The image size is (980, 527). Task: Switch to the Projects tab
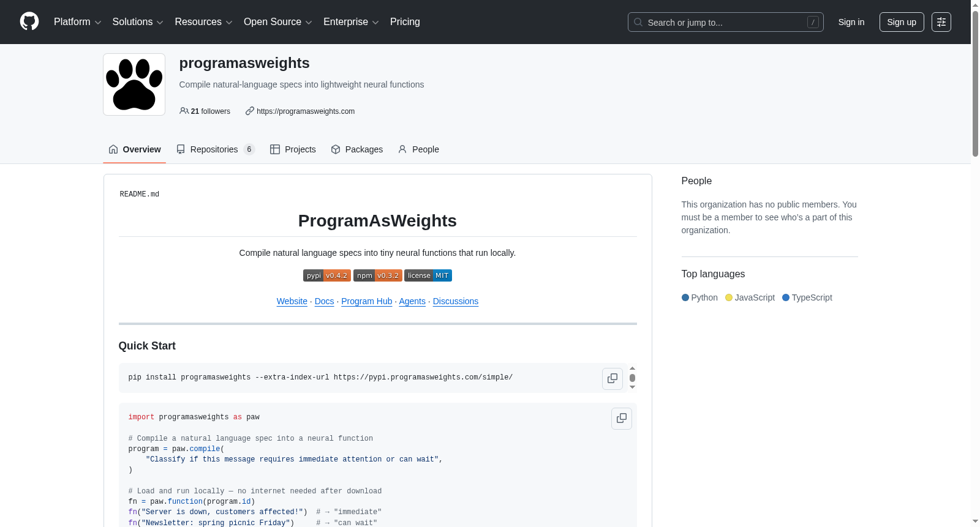[x=293, y=149]
